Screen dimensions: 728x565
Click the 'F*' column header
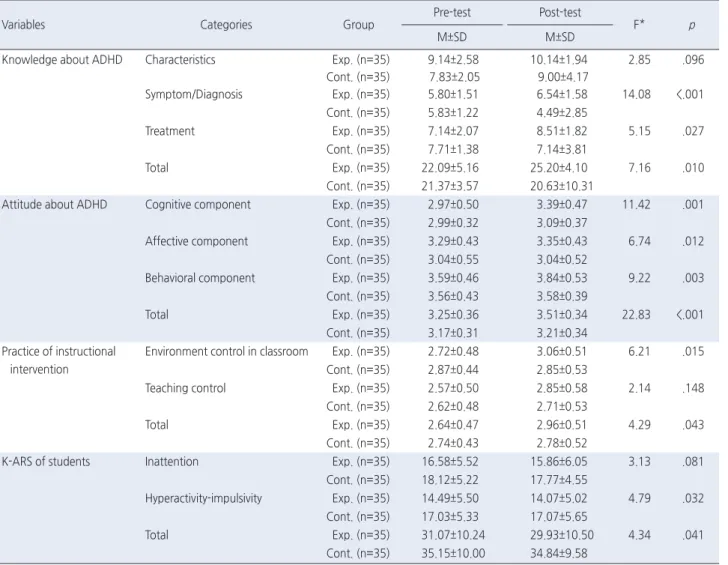click(x=639, y=25)
